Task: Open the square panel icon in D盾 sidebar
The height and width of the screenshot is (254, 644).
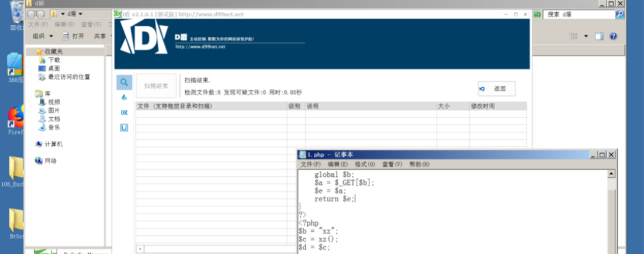Action: pyautogui.click(x=124, y=128)
